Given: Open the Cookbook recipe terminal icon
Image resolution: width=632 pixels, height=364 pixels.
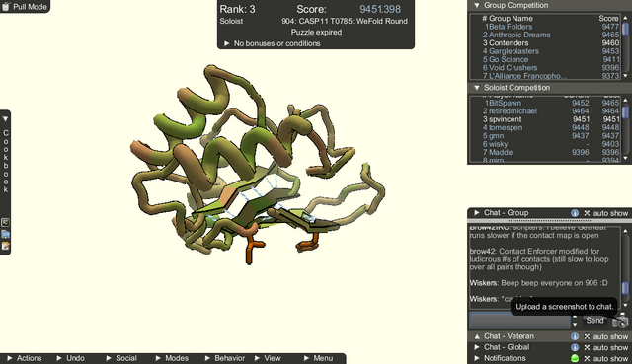Looking at the screenshot, I should pos(5,222).
